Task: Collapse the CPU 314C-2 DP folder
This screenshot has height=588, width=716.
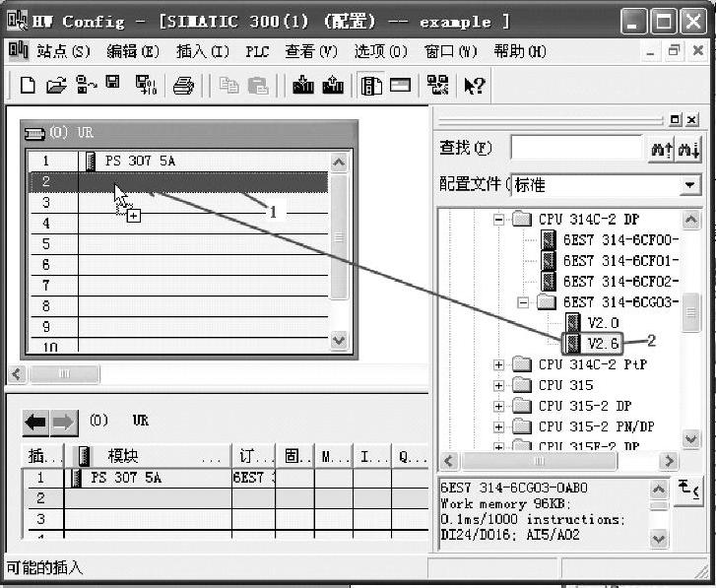Action: tap(498, 220)
